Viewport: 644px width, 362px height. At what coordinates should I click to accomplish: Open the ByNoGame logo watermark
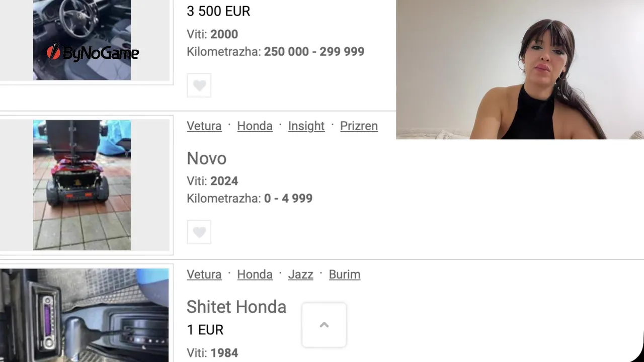[x=93, y=53]
